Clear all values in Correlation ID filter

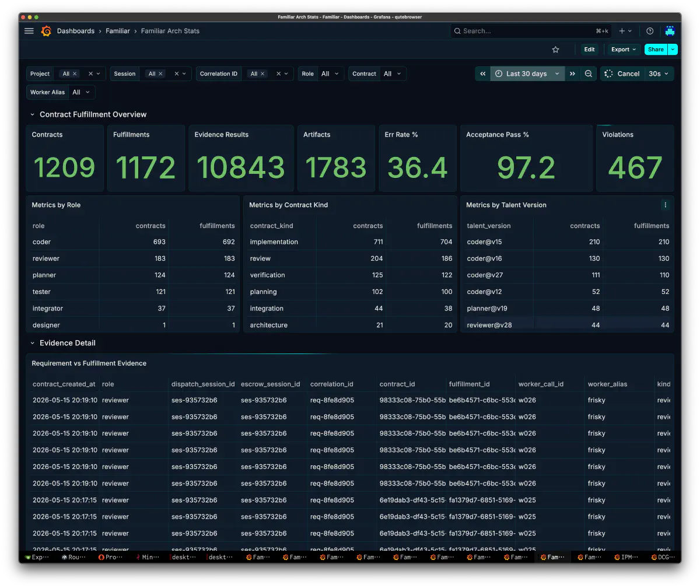278,74
